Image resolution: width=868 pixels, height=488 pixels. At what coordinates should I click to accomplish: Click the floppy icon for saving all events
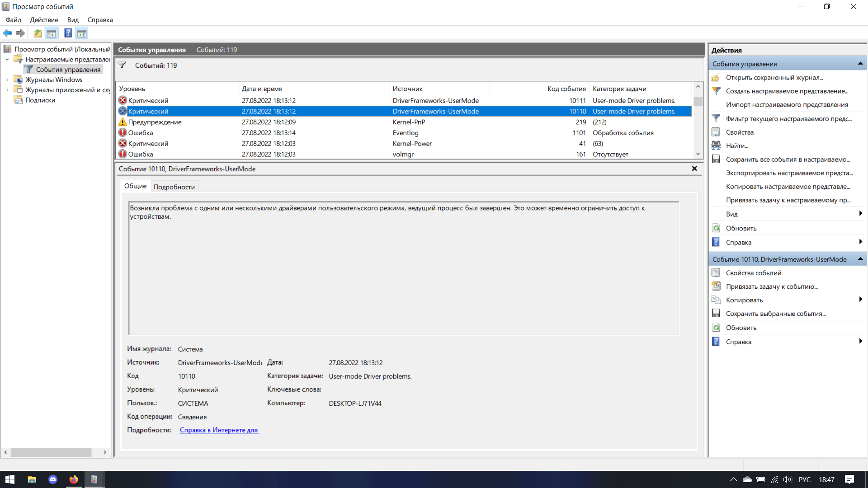pyautogui.click(x=716, y=160)
